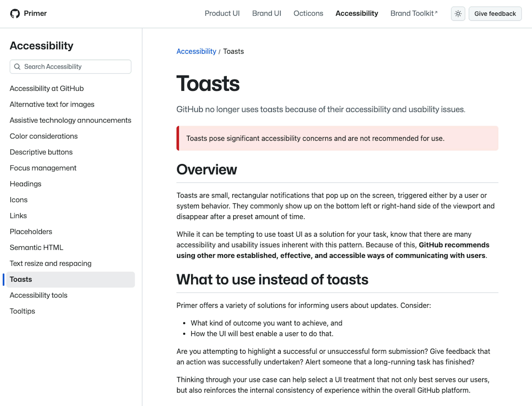The height and width of the screenshot is (406, 532).
Task: Follow the Accessibility breadcrumb link
Action: (x=196, y=51)
